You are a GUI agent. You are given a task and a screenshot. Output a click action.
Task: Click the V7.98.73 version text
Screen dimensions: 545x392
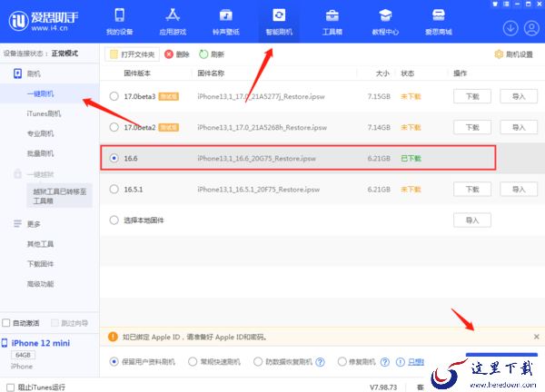pyautogui.click(x=383, y=387)
